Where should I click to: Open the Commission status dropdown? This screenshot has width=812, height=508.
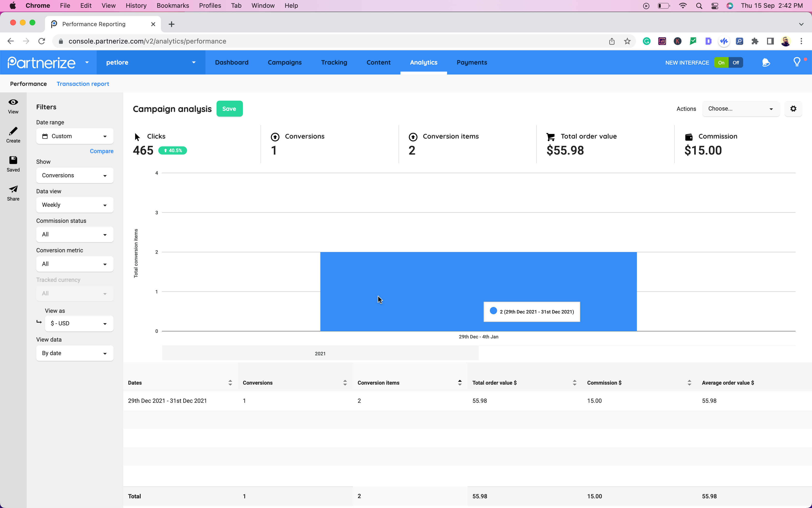pos(75,234)
